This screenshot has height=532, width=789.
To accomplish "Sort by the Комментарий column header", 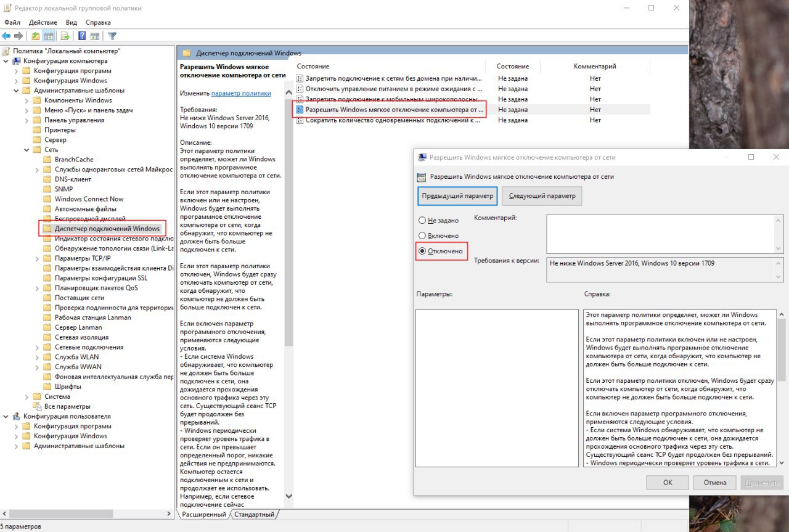I will [595, 66].
